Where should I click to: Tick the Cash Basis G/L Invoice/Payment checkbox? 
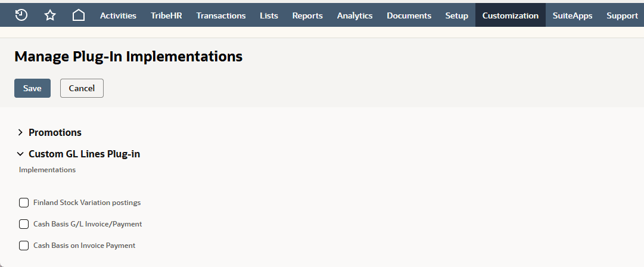point(24,224)
